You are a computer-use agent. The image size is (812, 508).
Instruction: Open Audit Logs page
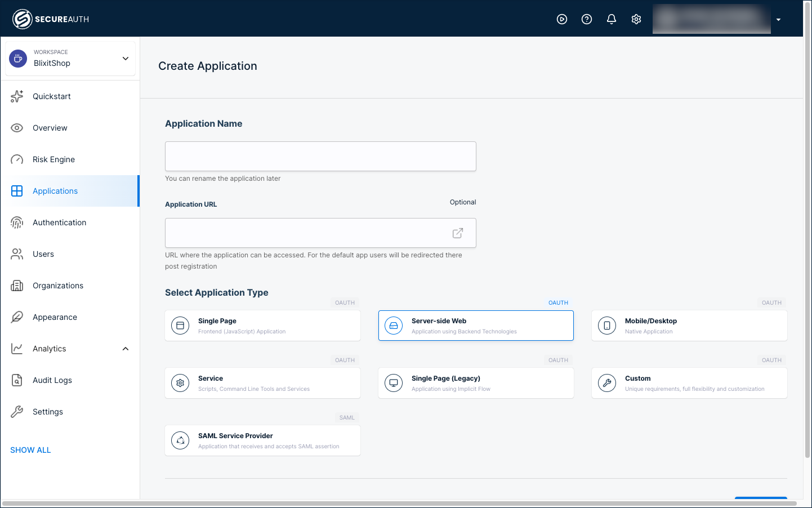click(x=70, y=380)
